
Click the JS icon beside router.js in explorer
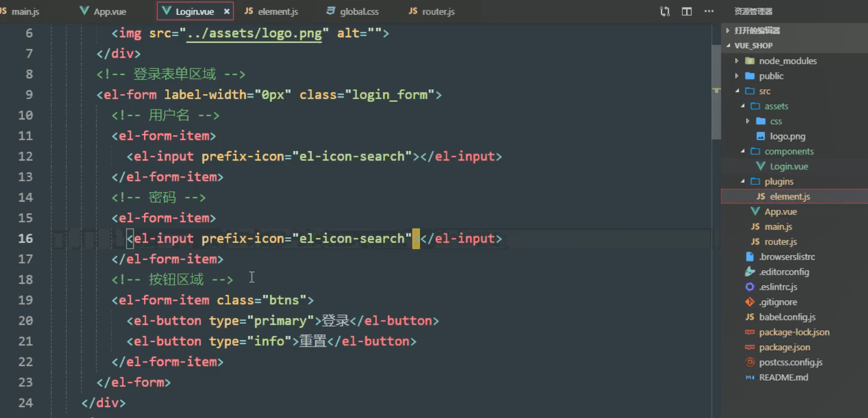tap(755, 242)
